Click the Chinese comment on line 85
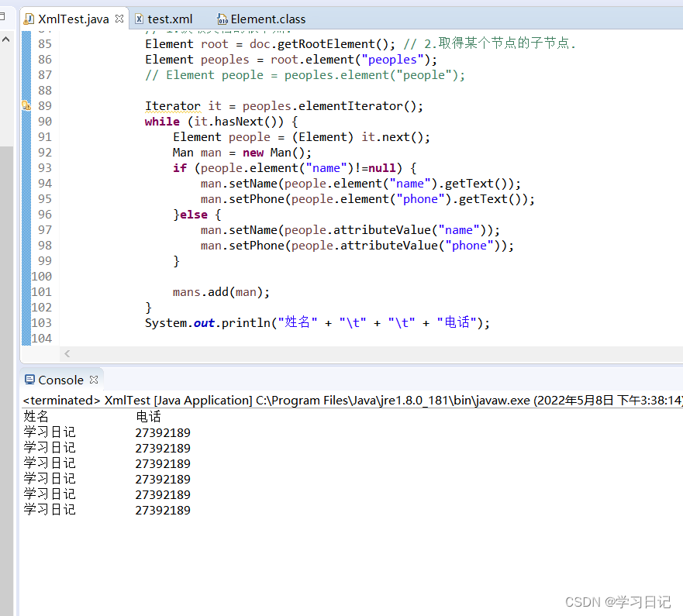The width and height of the screenshot is (683, 616). click(x=490, y=43)
